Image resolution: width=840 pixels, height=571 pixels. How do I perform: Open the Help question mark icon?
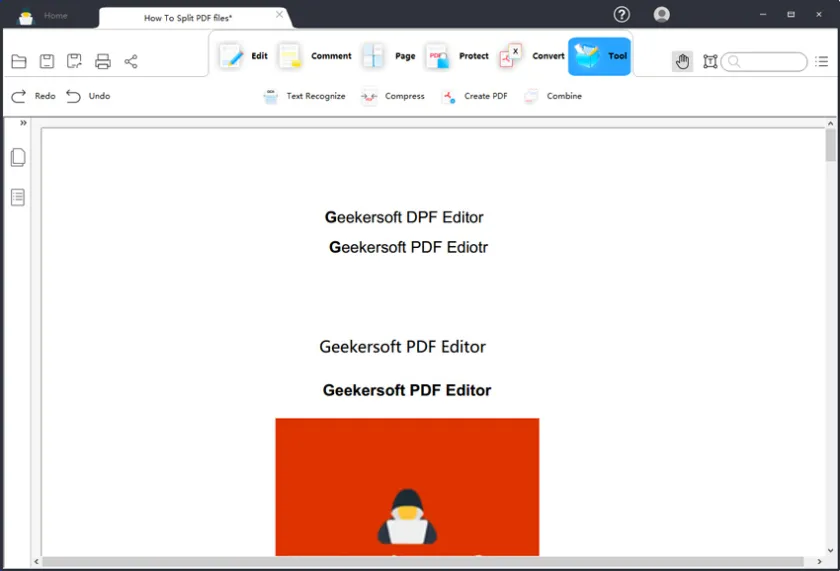[x=622, y=15]
